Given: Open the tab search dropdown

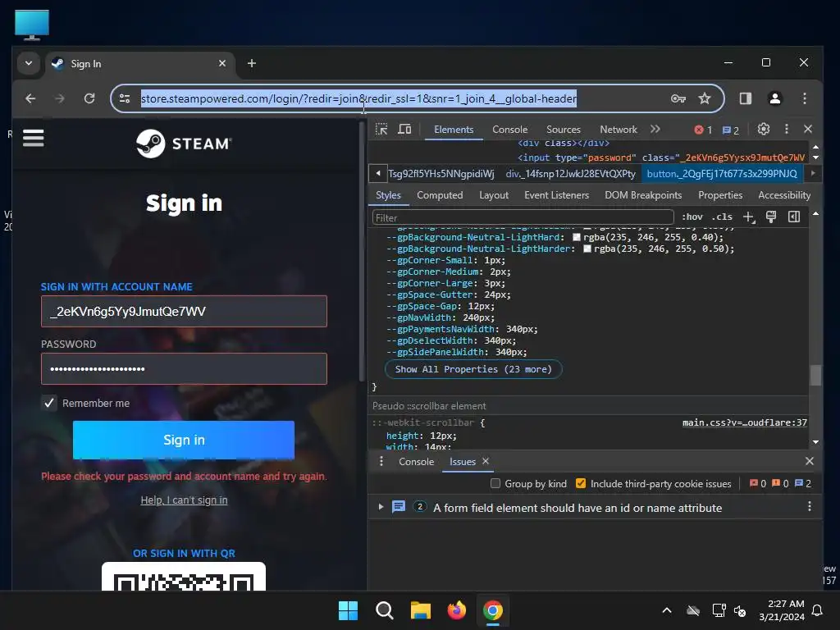Looking at the screenshot, I should point(29,63).
